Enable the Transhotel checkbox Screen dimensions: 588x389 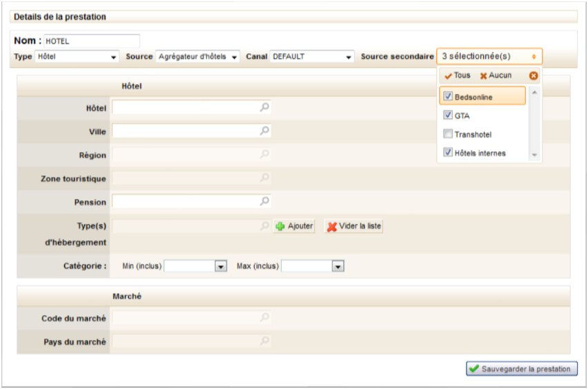(x=448, y=134)
